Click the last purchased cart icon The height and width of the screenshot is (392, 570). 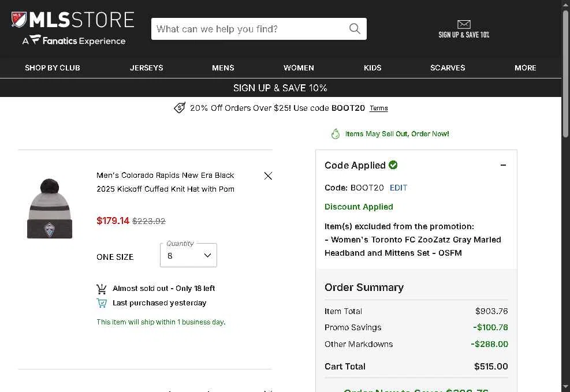102,303
